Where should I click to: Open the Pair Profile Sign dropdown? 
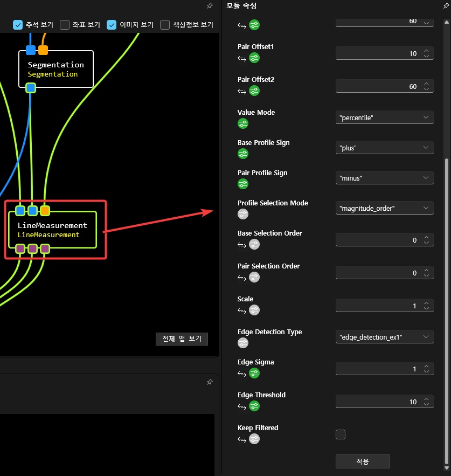[x=384, y=178]
